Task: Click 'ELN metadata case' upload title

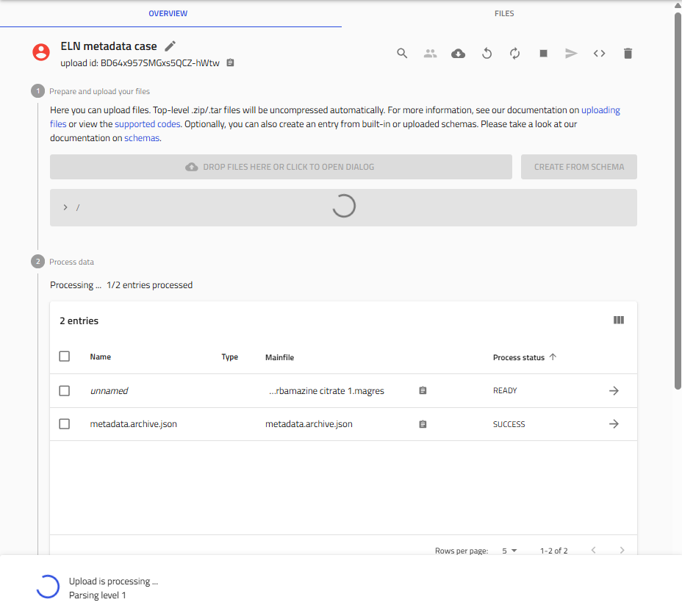Action: 109,46
